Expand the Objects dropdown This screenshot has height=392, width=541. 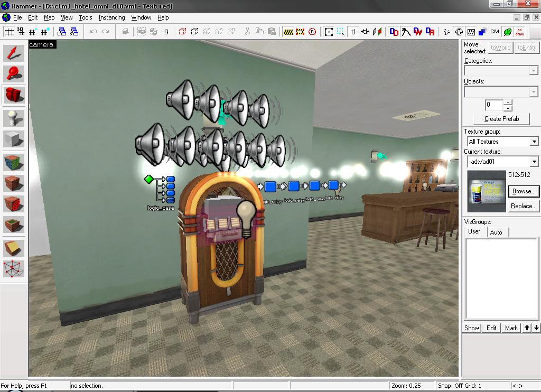pyautogui.click(x=534, y=91)
